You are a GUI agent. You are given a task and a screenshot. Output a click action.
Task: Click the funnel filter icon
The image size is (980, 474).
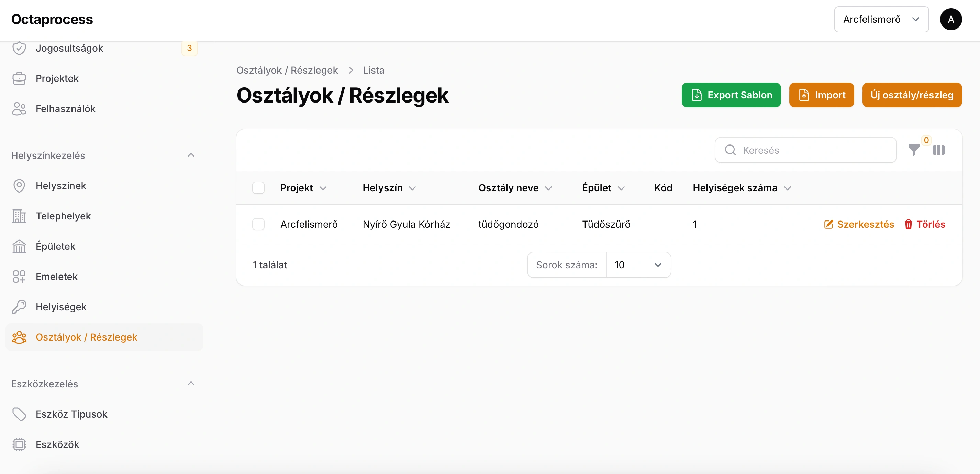(913, 150)
